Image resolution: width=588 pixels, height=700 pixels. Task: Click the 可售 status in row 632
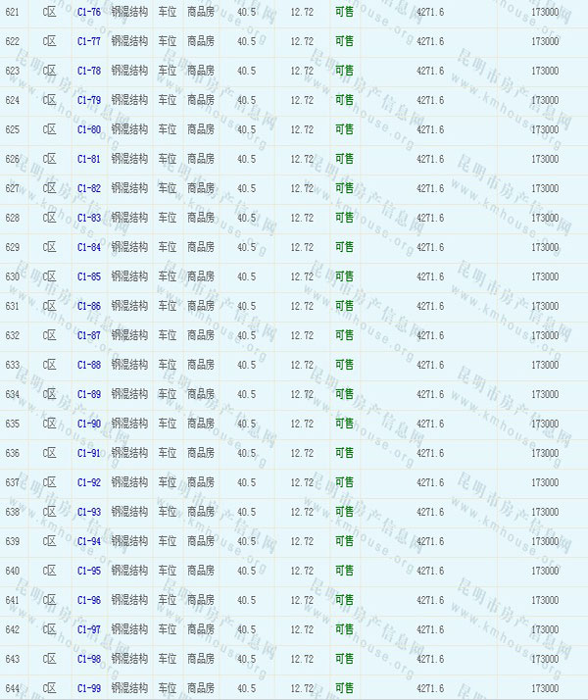pyautogui.click(x=344, y=335)
